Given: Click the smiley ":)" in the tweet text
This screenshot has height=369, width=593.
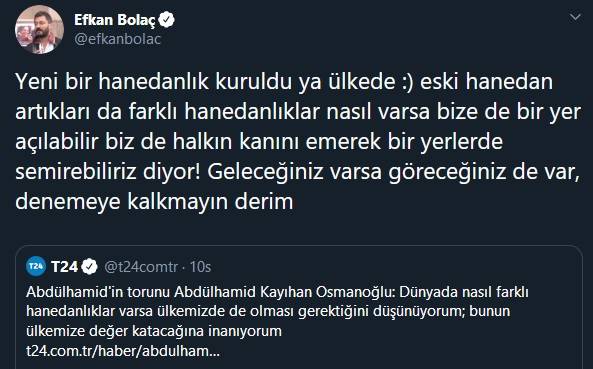Looking at the screenshot, I should pyautogui.click(x=408, y=82).
